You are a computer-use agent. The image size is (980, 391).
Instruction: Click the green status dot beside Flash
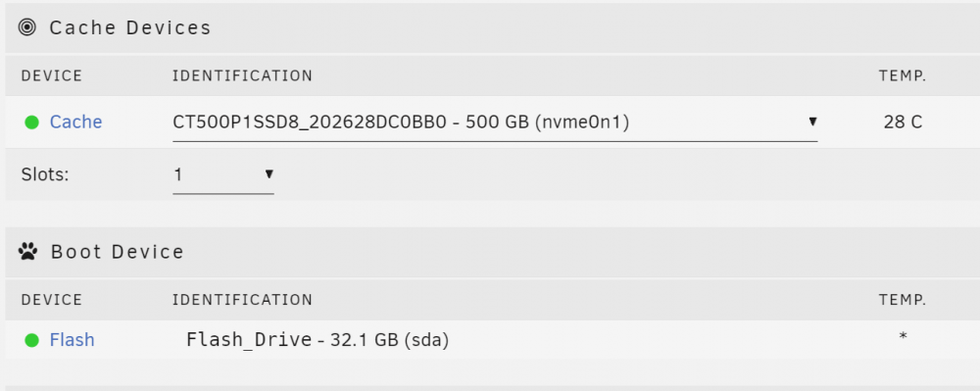tap(32, 340)
